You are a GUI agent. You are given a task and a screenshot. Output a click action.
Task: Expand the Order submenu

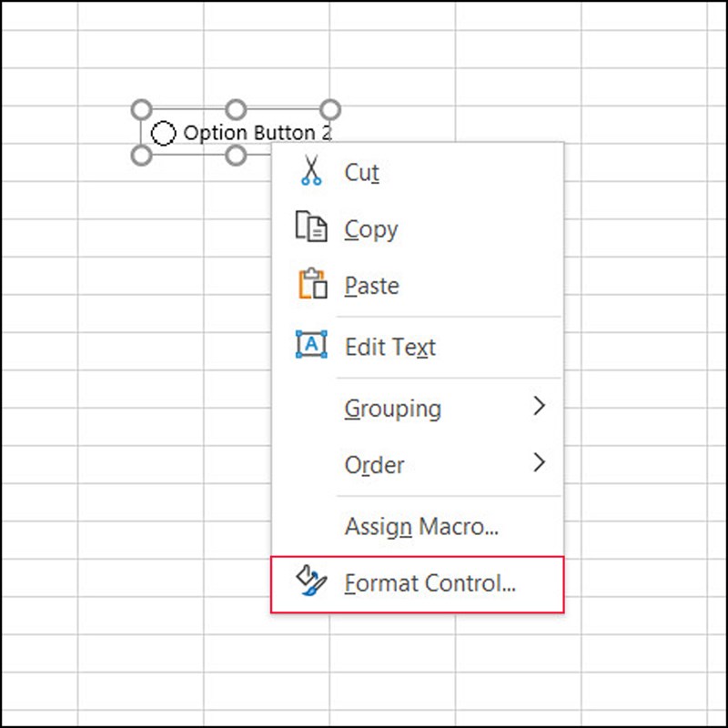[373, 465]
